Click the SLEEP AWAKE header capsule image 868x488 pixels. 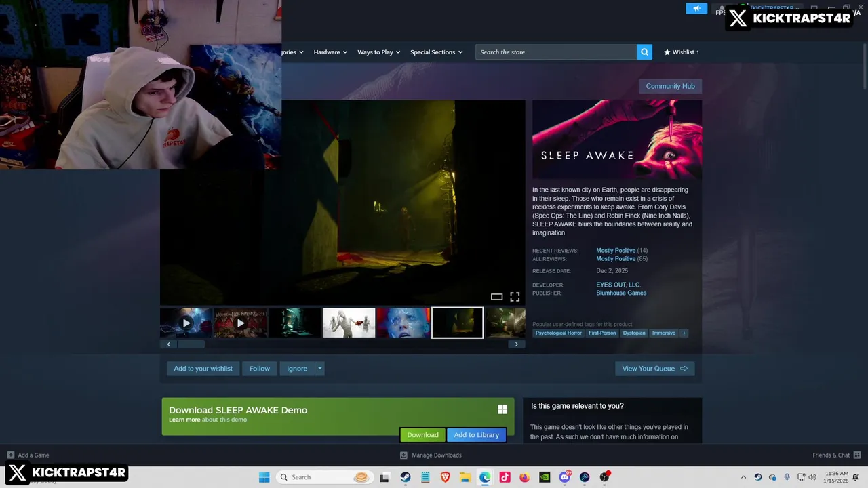tap(617, 140)
